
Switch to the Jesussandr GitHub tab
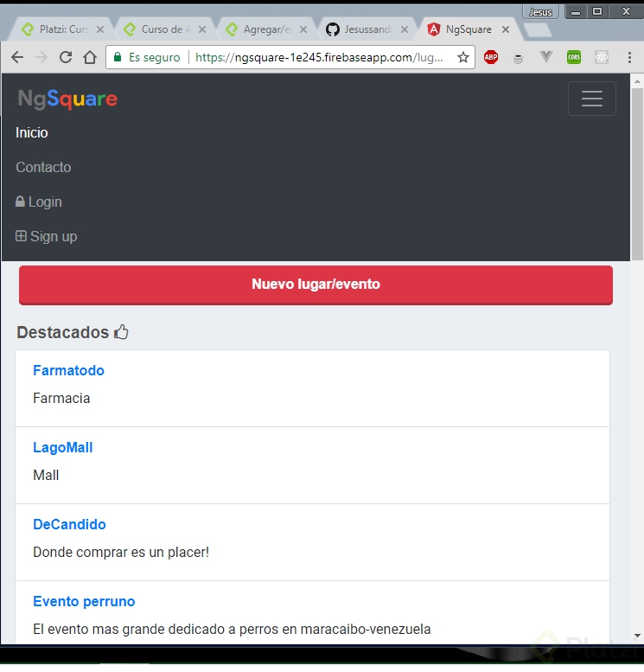click(x=368, y=29)
